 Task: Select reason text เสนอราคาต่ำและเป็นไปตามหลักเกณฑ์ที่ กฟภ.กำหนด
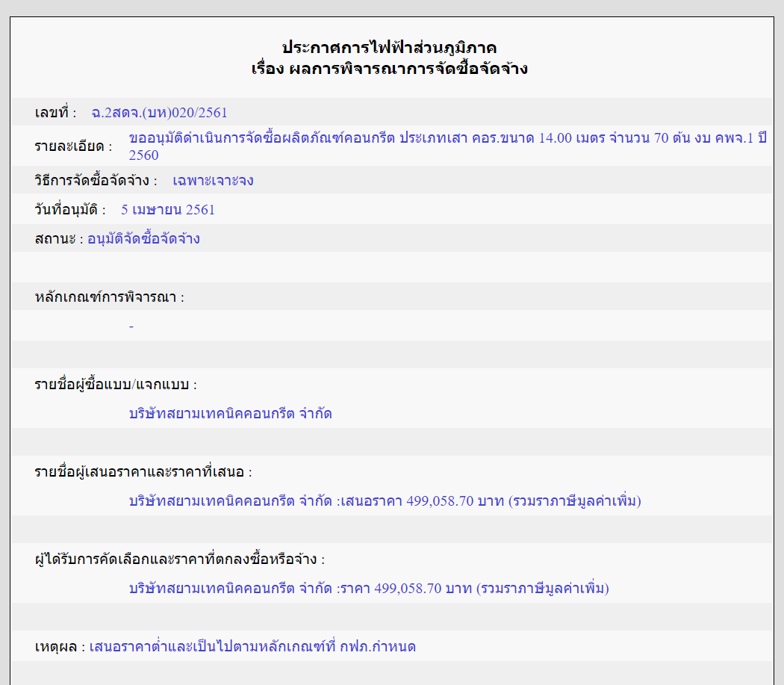[x=252, y=646]
